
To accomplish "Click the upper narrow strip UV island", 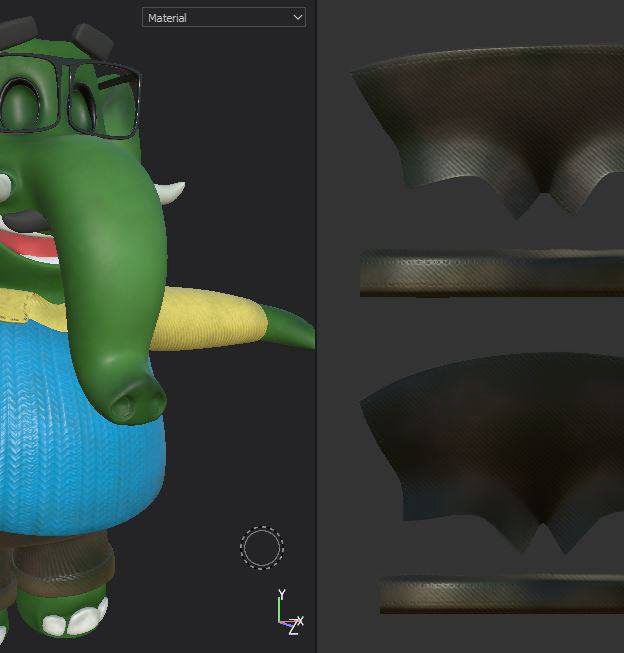I will [x=492, y=273].
